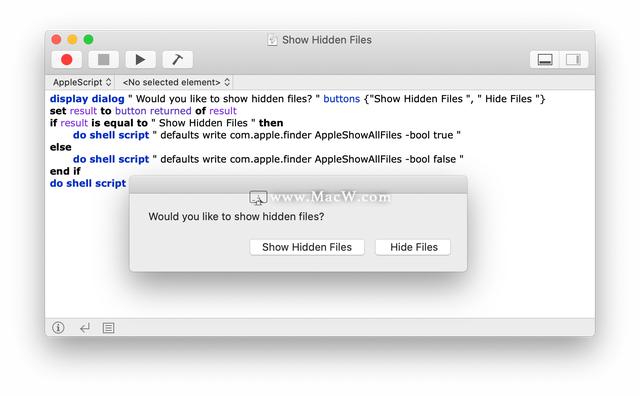
Task: Click the dialog text 'Would you like to show hidden files?'
Action: point(236,216)
